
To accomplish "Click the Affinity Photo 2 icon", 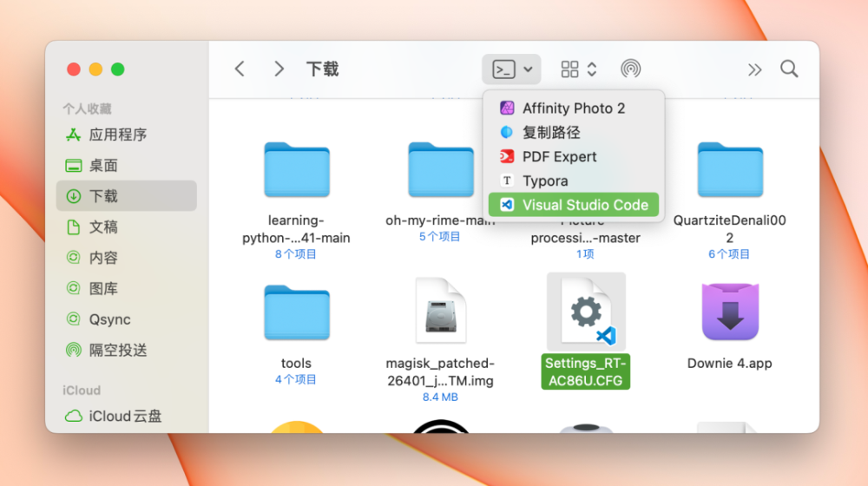I will pos(507,108).
